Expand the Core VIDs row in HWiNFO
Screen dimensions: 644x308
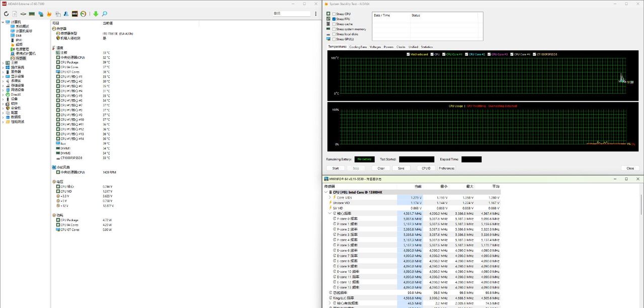click(x=330, y=198)
